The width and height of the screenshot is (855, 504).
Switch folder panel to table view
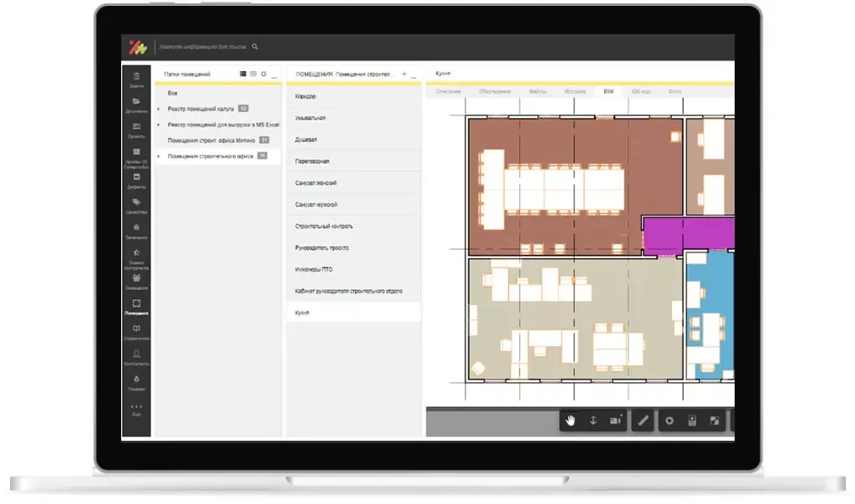coord(253,74)
